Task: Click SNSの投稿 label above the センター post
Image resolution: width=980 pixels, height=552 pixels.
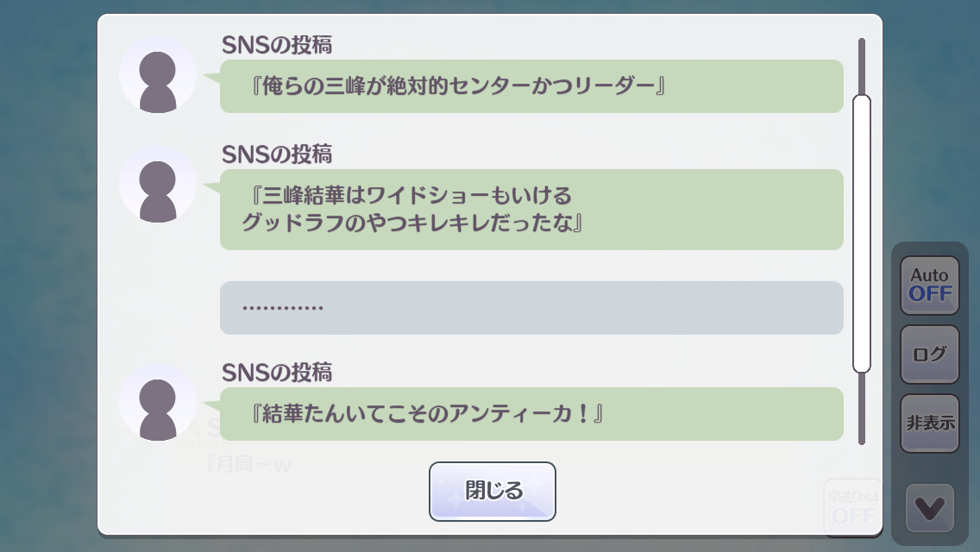Action: coord(277,45)
